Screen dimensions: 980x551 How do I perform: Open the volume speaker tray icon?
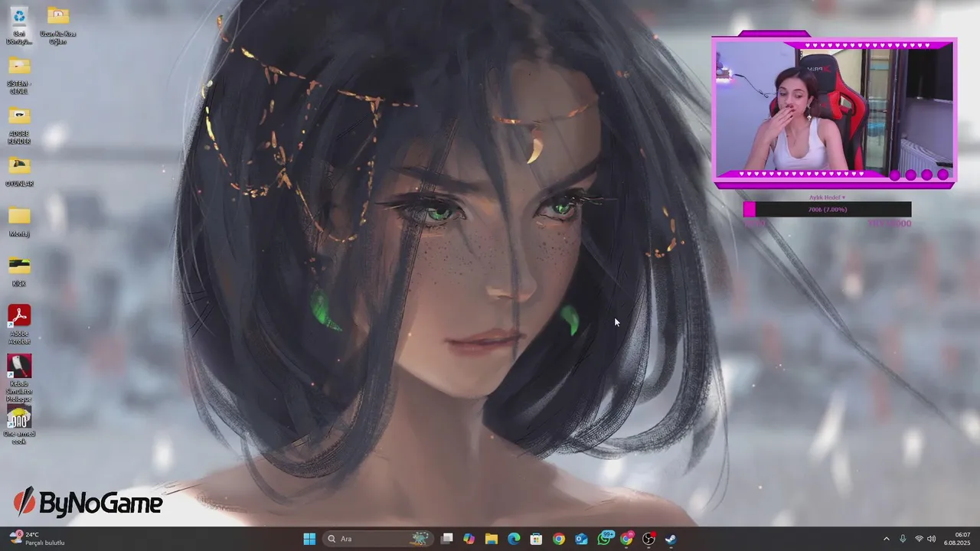point(932,539)
